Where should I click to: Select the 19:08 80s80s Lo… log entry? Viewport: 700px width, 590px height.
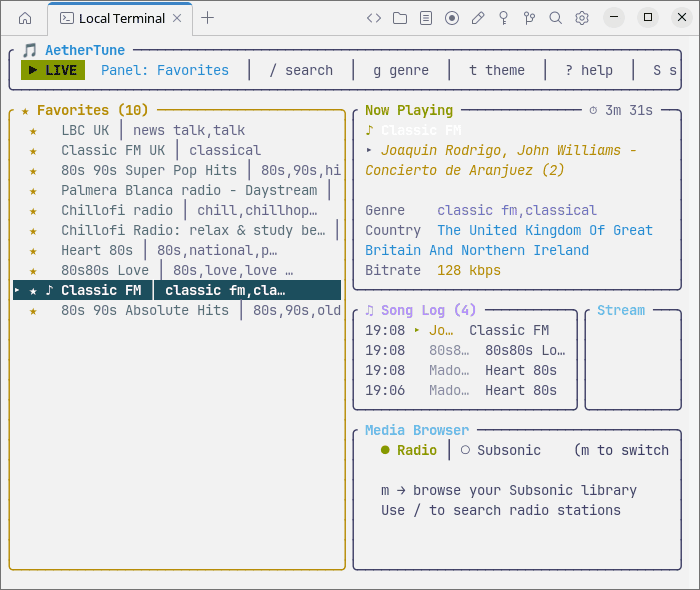tap(465, 351)
